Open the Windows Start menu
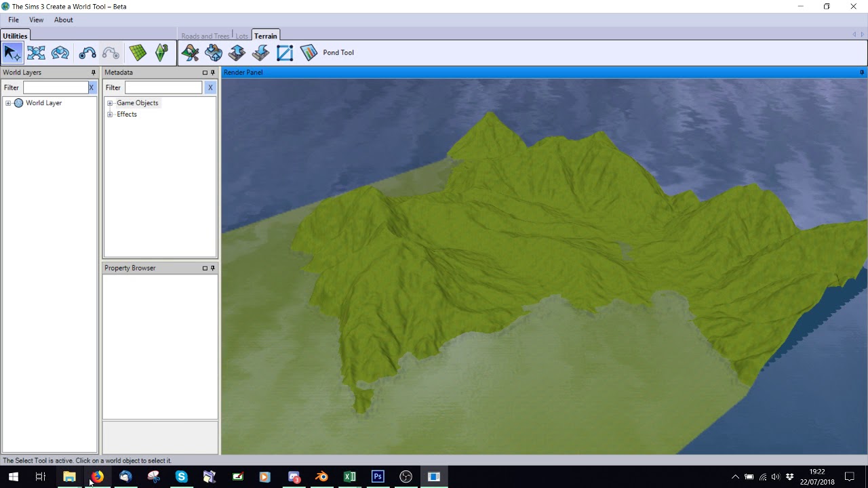Image resolution: width=868 pixels, height=488 pixels. pos(13,476)
